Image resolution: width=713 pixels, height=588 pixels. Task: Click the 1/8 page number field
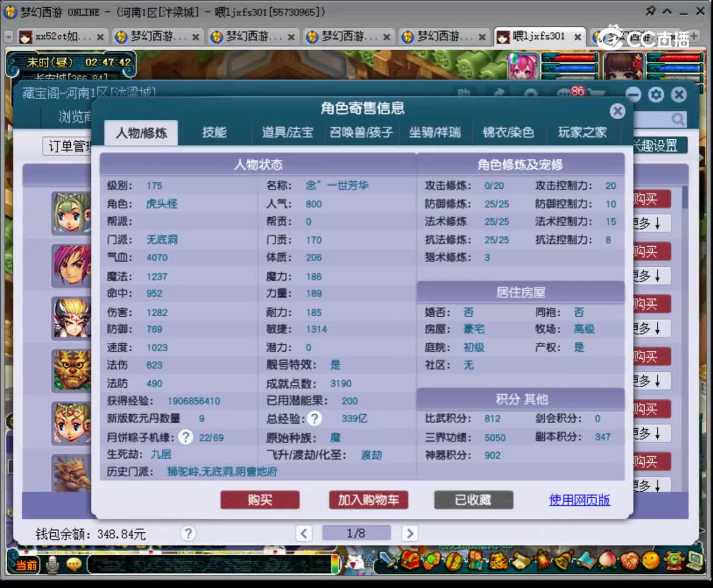[x=356, y=533]
